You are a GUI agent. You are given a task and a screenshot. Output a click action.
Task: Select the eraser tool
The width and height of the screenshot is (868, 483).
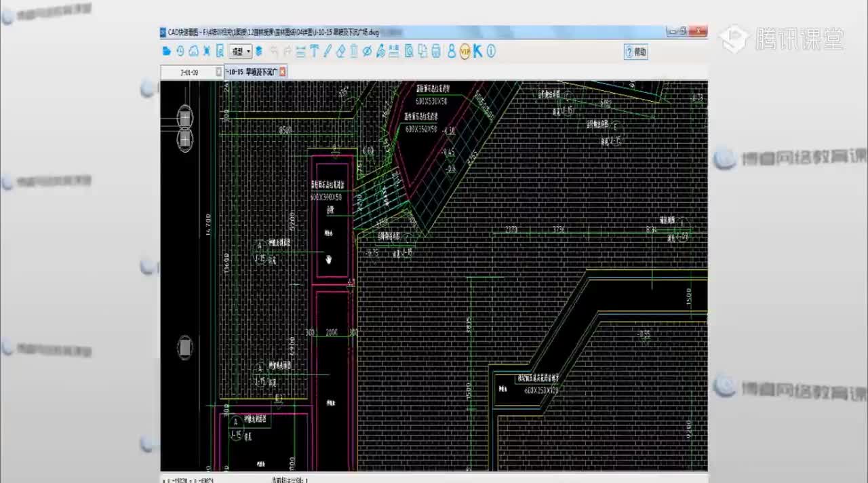[x=341, y=51]
